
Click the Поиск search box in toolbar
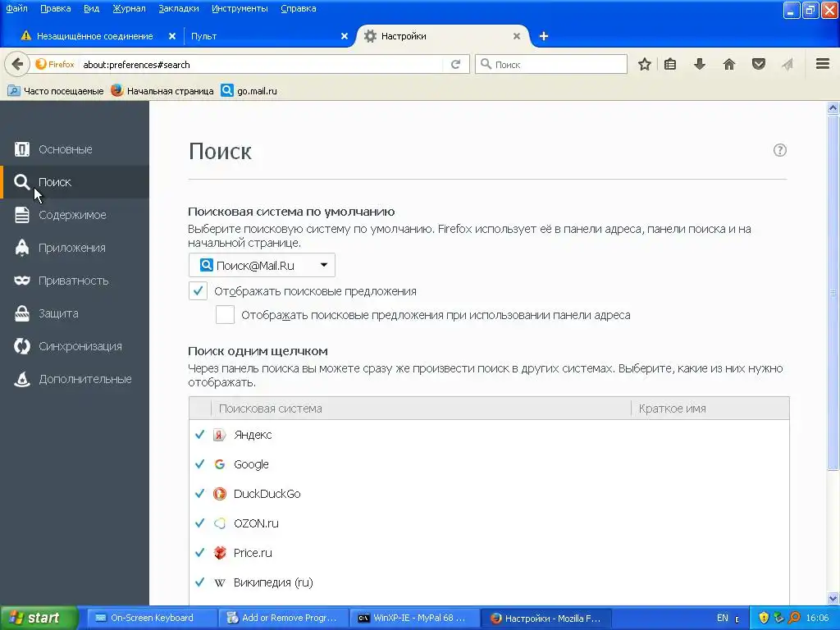pyautogui.click(x=550, y=64)
